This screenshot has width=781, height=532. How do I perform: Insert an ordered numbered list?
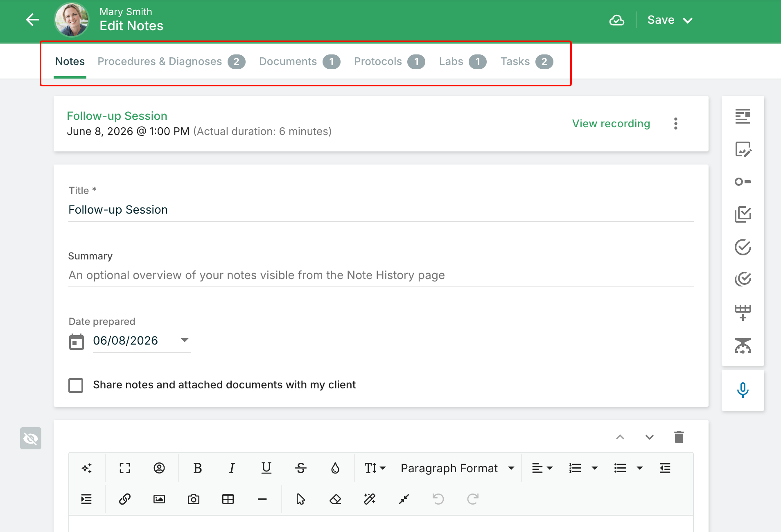[x=575, y=468]
